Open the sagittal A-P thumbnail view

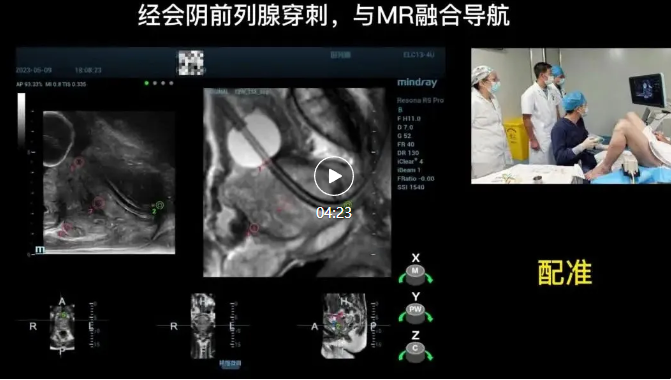pos(344,326)
